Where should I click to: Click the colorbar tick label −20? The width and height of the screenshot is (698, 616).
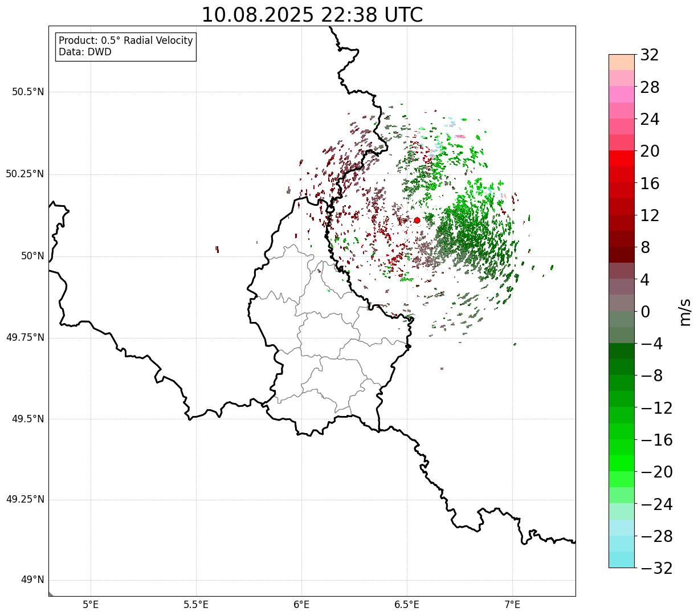click(656, 472)
